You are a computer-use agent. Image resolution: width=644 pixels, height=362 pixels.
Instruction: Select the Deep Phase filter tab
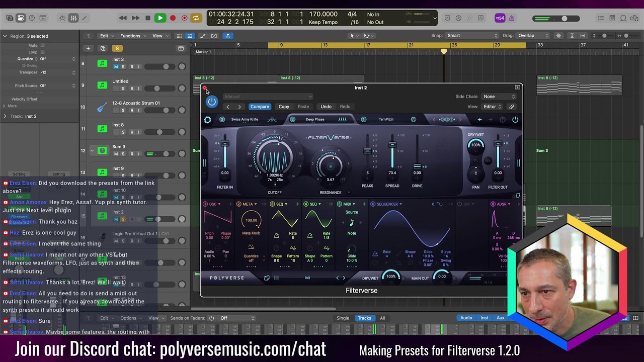coord(315,120)
